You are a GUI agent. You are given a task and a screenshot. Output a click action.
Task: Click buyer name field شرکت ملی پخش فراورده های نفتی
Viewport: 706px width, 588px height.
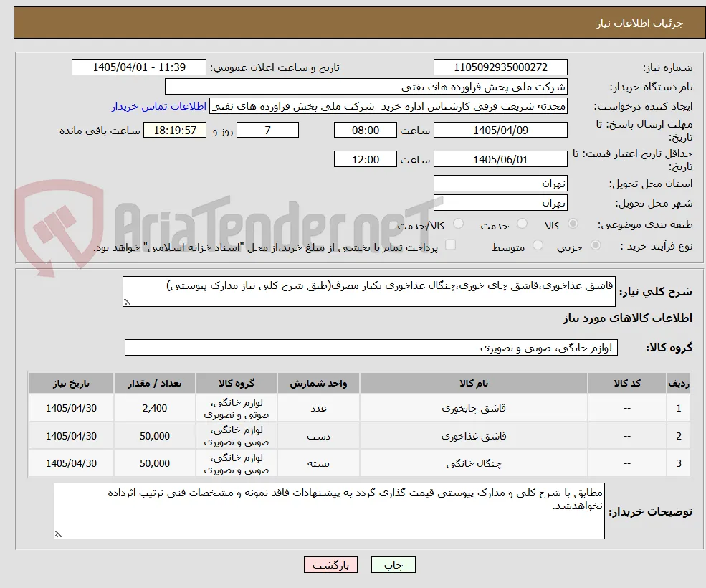point(366,87)
